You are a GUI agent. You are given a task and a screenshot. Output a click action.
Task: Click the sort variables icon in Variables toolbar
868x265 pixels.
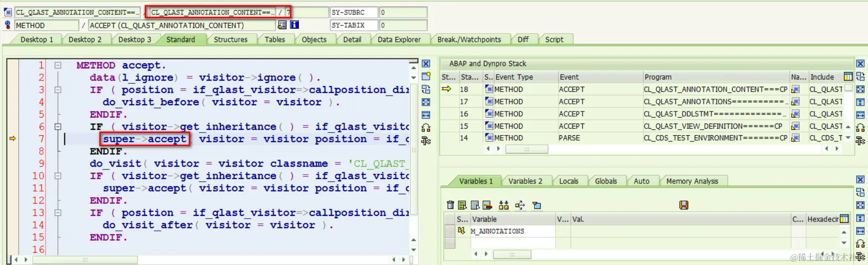pyautogui.click(x=504, y=205)
